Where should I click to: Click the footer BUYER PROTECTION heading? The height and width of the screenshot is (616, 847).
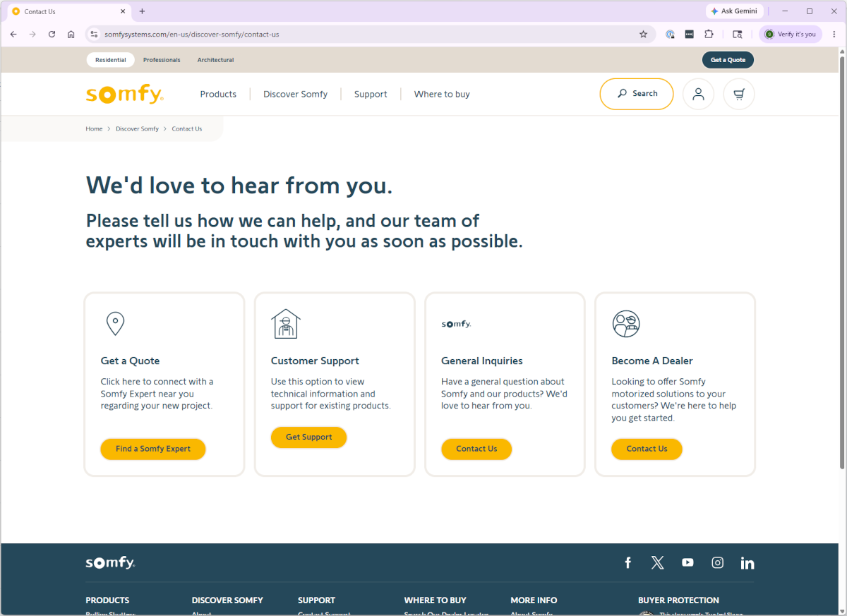click(678, 600)
